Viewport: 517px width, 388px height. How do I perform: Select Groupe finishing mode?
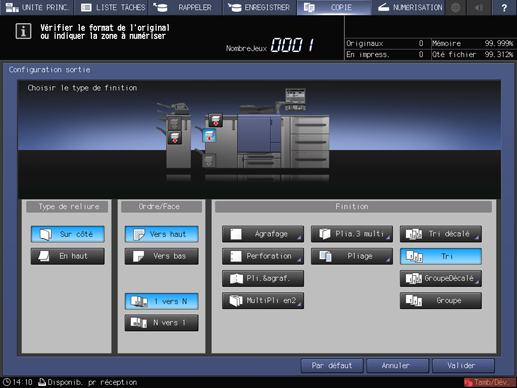(441, 300)
